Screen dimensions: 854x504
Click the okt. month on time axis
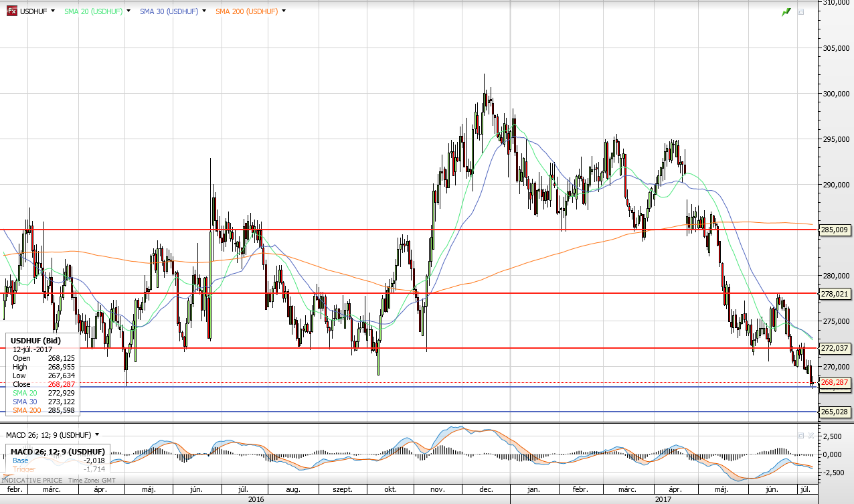[391, 490]
